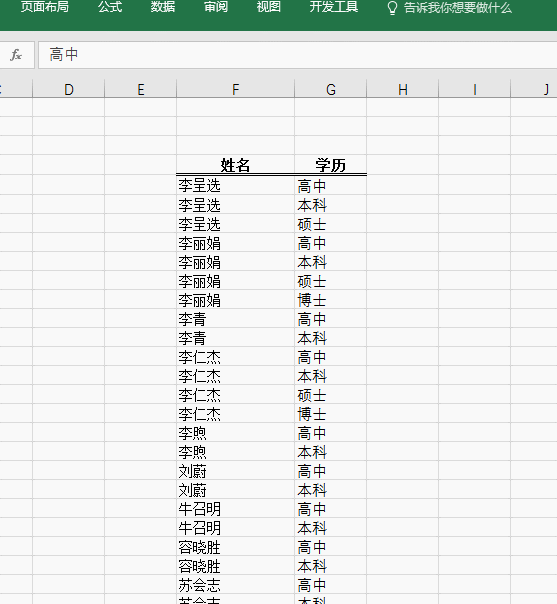The image size is (557, 604).
Task: Select 李仁杰 cell beside 硕士
Action: pos(235,394)
